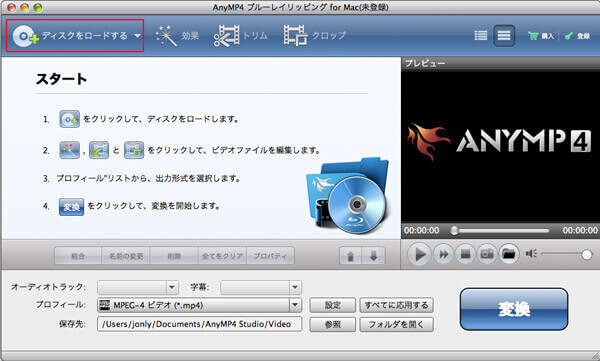Click Open Folder (フォルダを開く) button

coord(396,324)
